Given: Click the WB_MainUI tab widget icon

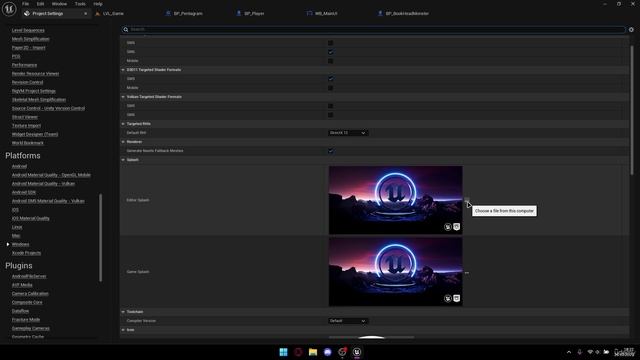Looking at the screenshot, I should pyautogui.click(x=309, y=13).
